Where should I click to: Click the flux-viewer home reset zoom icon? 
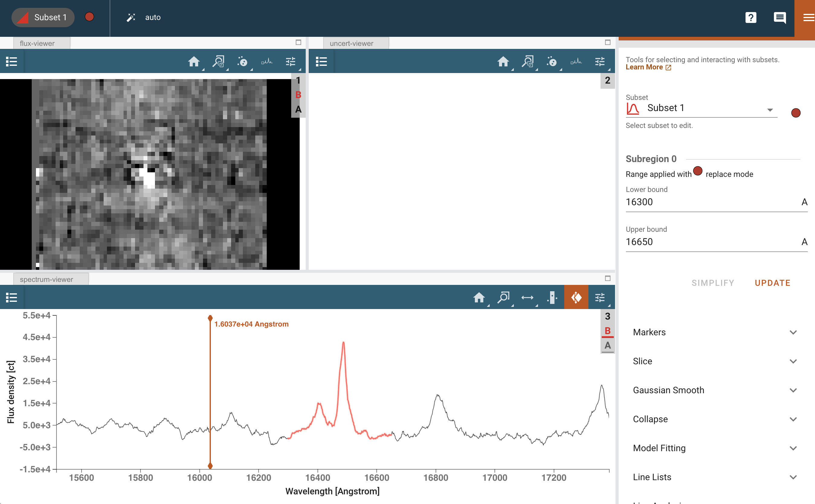(194, 62)
